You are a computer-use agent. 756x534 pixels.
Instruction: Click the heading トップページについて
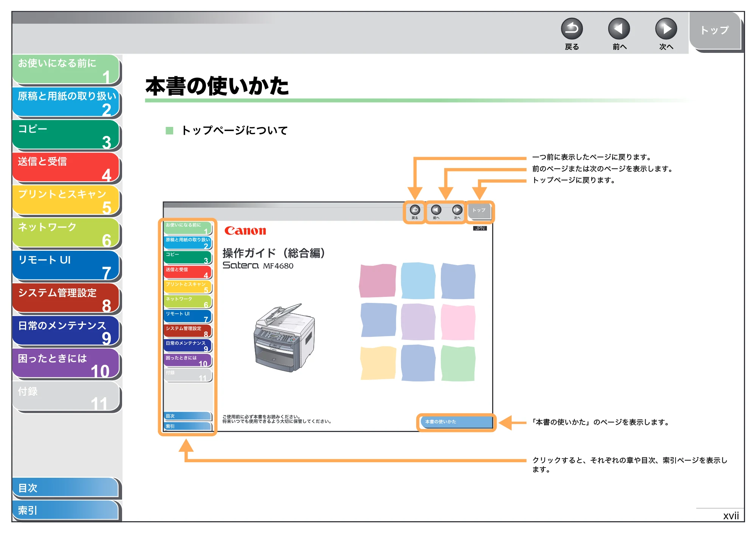pos(234,130)
